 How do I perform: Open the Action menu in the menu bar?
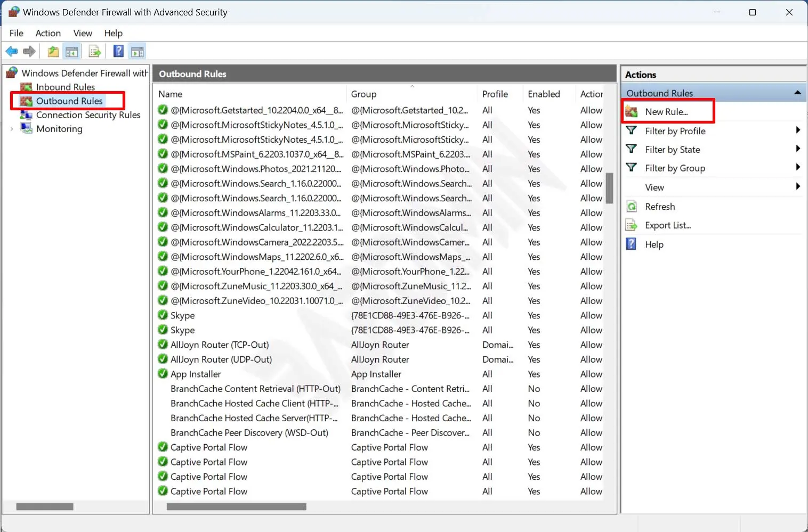[48, 33]
